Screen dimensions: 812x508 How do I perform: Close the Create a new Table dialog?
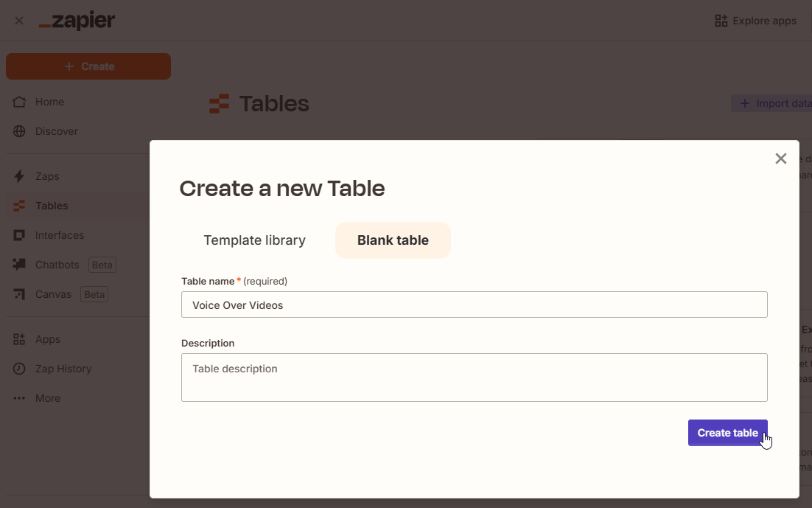tap(780, 159)
